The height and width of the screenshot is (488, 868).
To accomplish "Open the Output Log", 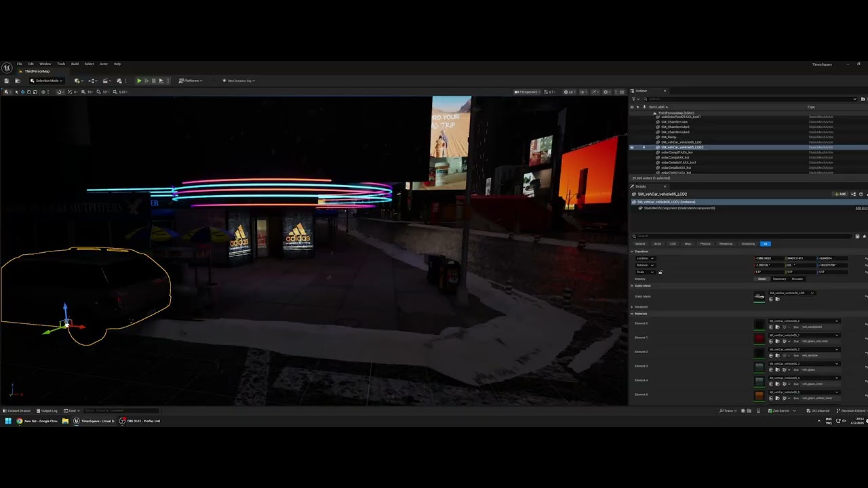I will point(48,411).
